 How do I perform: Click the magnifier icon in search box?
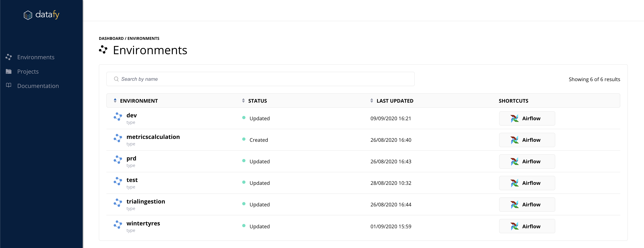116,79
